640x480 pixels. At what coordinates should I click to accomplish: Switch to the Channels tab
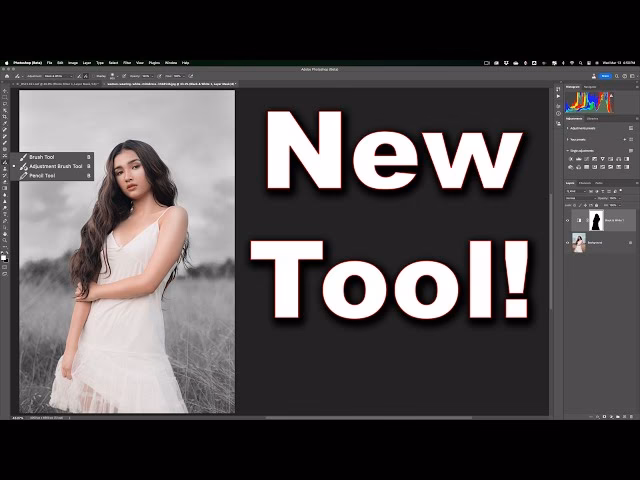click(585, 183)
